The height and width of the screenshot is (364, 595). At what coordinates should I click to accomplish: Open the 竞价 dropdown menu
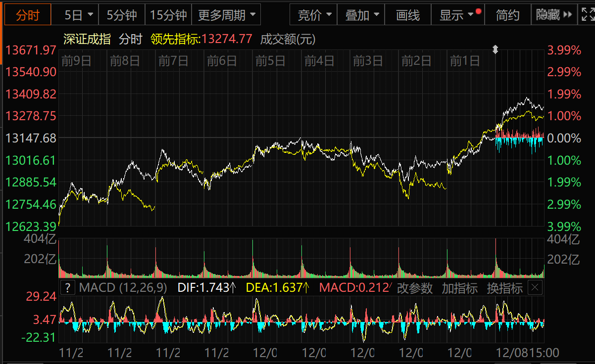314,15
